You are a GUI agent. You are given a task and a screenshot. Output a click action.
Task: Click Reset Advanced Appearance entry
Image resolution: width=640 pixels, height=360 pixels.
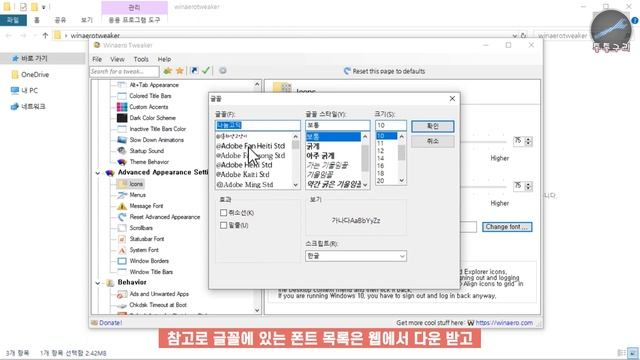coord(165,217)
